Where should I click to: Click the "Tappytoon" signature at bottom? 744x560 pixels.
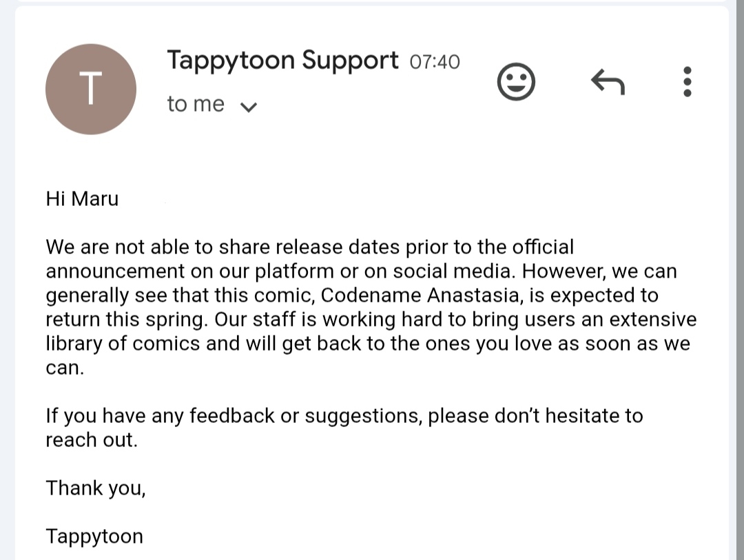94,536
